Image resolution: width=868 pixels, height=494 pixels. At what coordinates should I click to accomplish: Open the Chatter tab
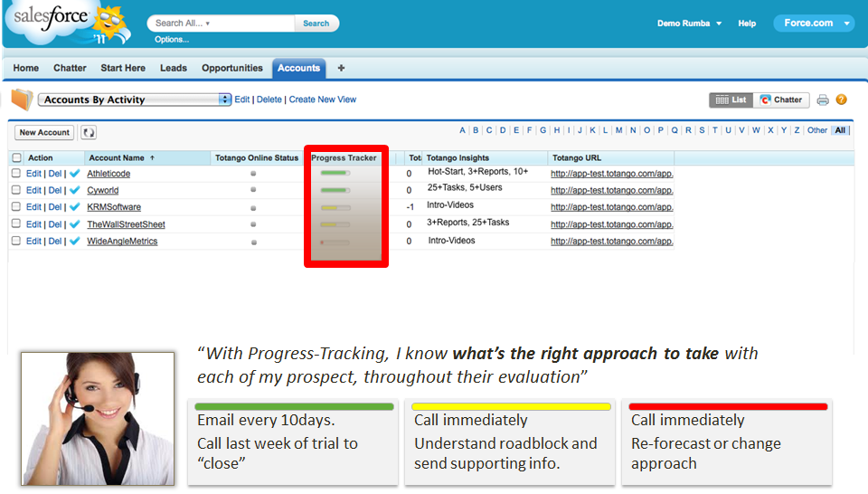tap(70, 68)
